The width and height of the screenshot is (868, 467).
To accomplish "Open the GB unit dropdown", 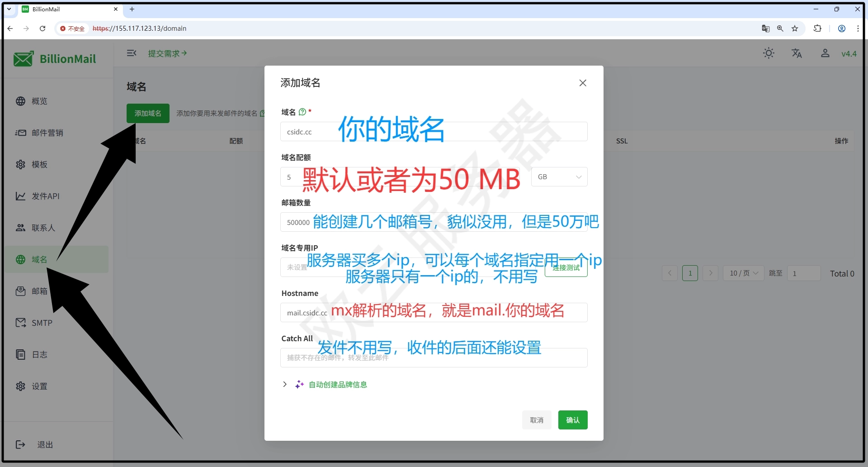I will click(559, 176).
